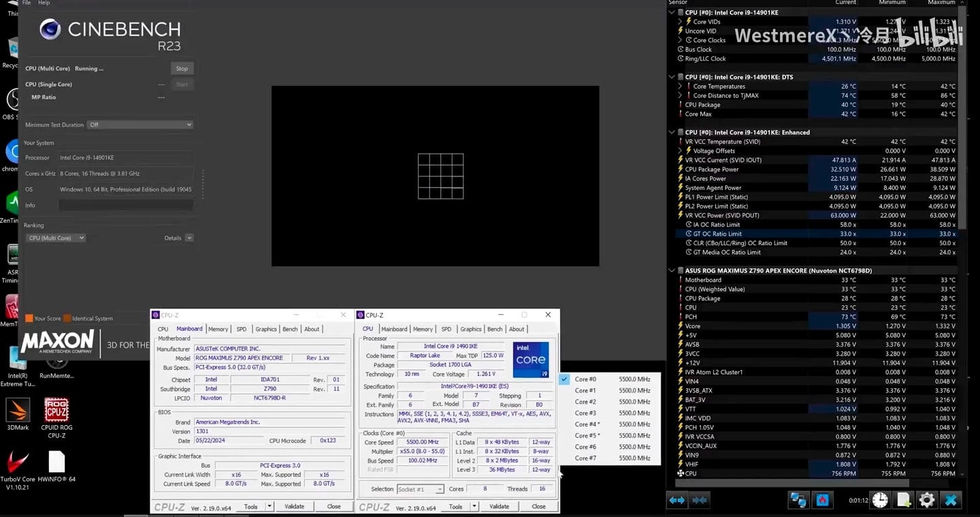
Task: Click the Bus Clock sensor icon
Action: pyautogui.click(x=680, y=49)
